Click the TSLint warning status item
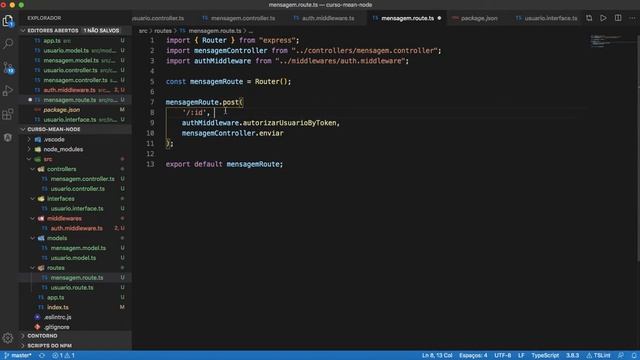The height and width of the screenshot is (360, 640). [x=598, y=356]
